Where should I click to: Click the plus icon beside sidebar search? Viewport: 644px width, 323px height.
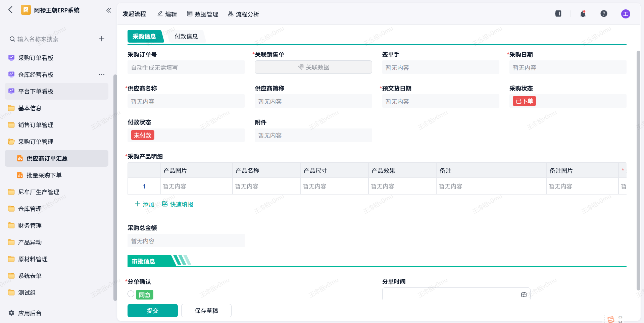click(102, 39)
